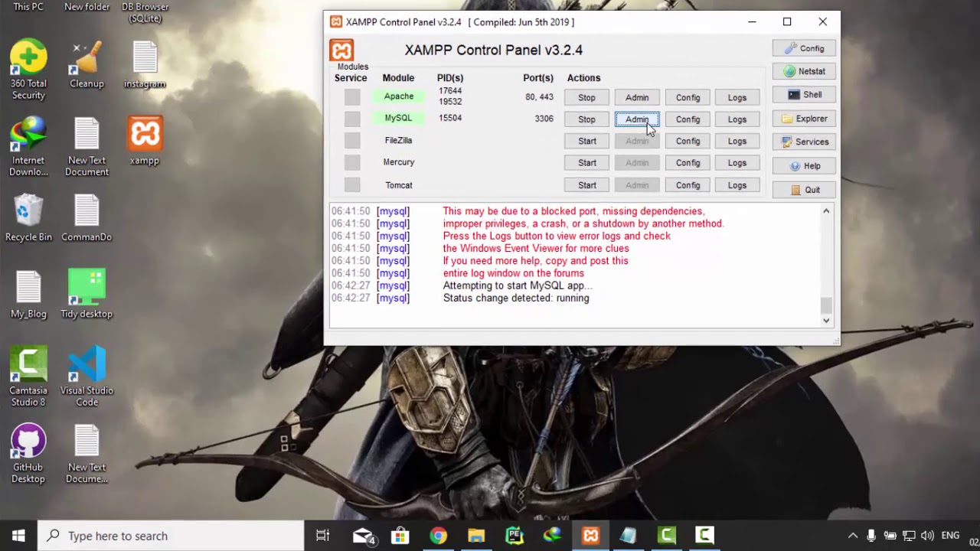Open Apache Admin page
The height and width of the screenshot is (551, 980).
[637, 97]
